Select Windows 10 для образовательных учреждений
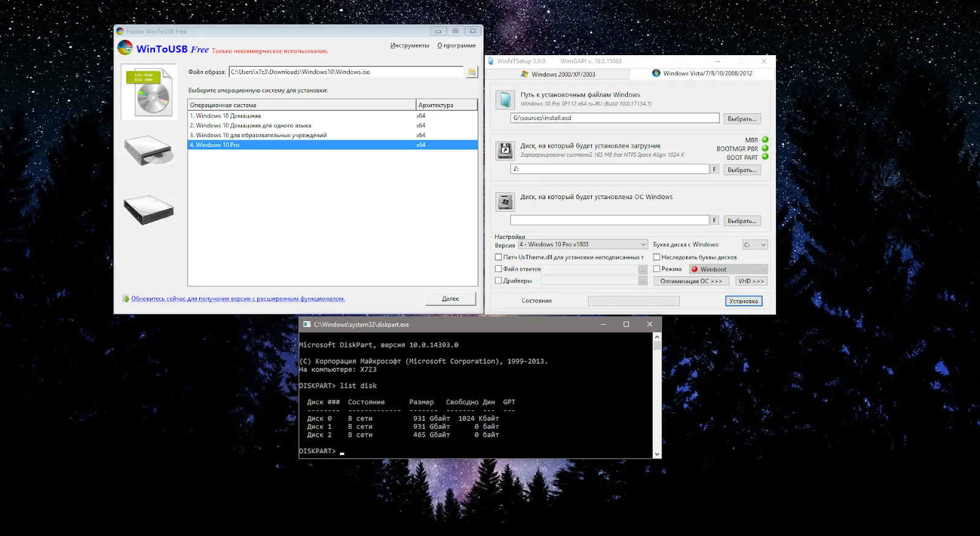This screenshot has height=536, width=980. 333,135
